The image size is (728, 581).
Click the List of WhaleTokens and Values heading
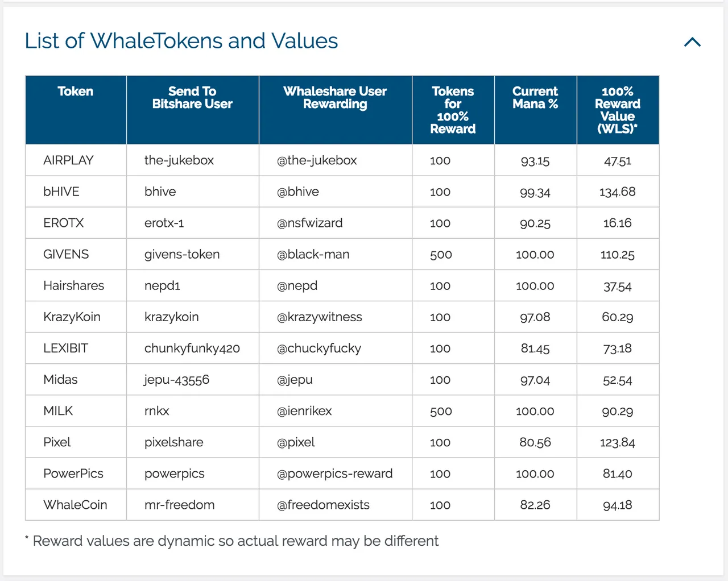click(181, 41)
